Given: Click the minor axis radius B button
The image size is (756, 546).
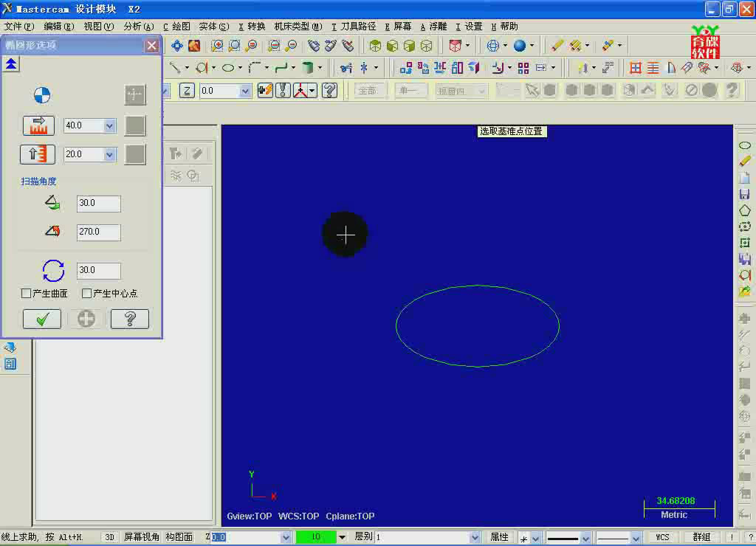Looking at the screenshot, I should click(x=38, y=154).
